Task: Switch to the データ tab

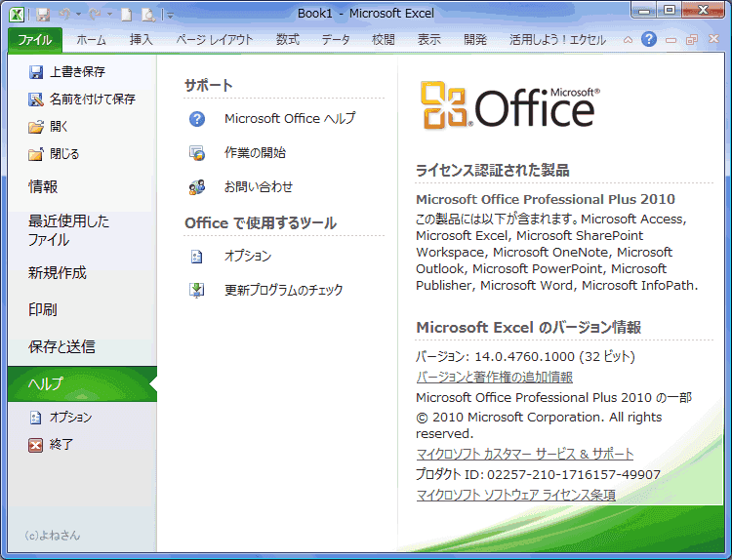Action: point(336,40)
